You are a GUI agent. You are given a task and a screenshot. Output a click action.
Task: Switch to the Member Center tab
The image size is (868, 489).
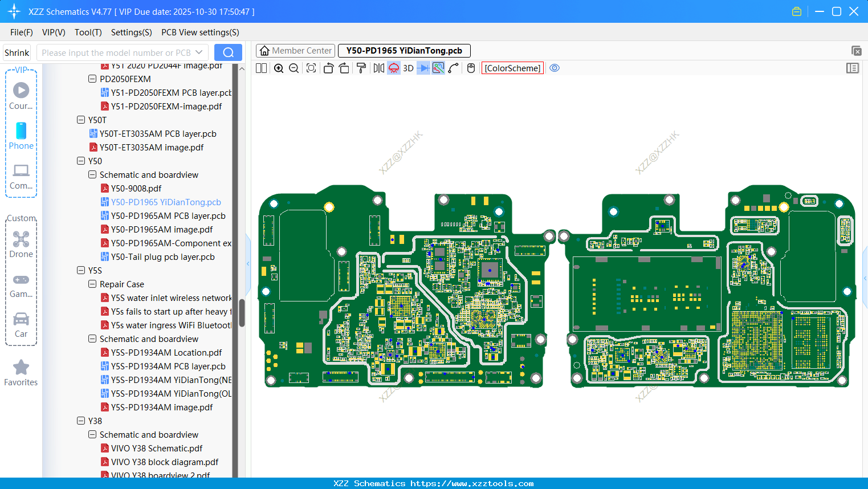(x=295, y=51)
